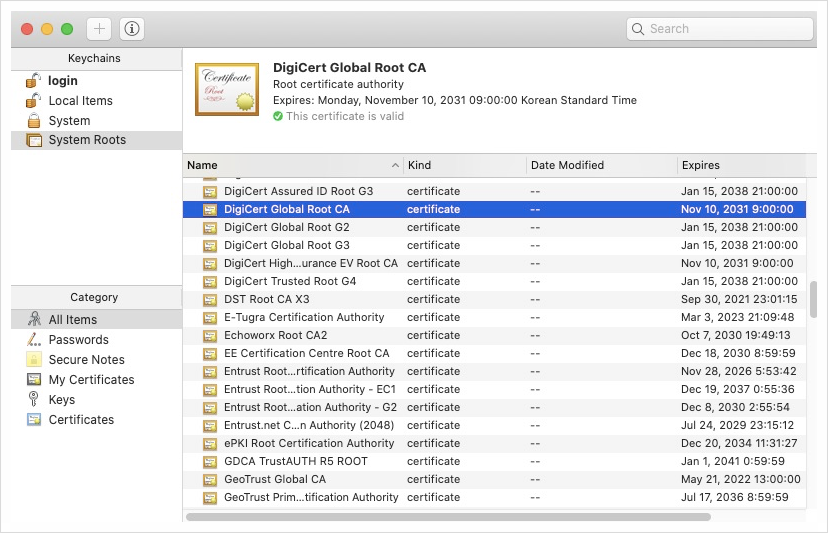
Task: Select Entrust Root...rtification Authority row
Action: coord(494,371)
